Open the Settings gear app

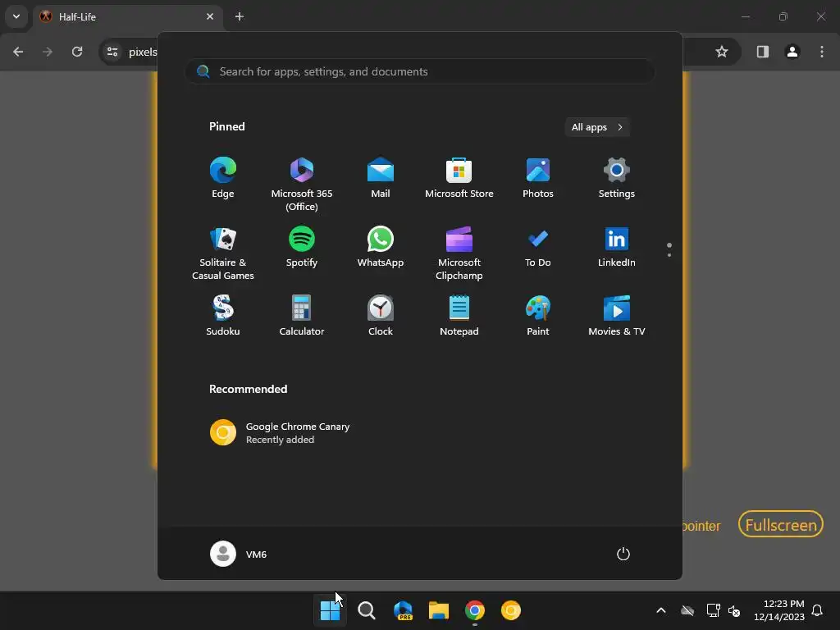pos(617,178)
